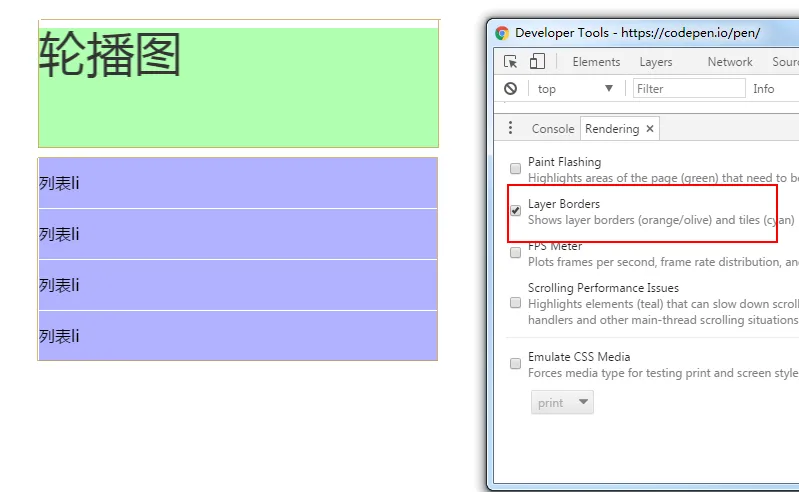
Task: Enable the Emulate CSS Media checkbox
Action: click(515, 363)
